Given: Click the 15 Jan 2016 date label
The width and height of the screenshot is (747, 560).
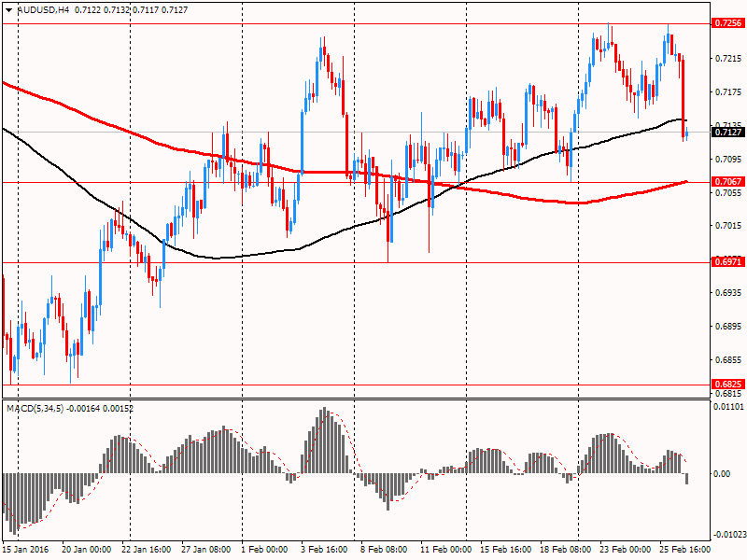Looking at the screenshot, I should pyautogui.click(x=27, y=552).
